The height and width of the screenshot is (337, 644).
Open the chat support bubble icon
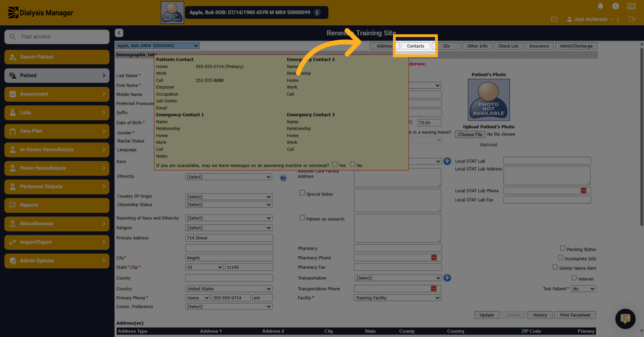(x=625, y=319)
